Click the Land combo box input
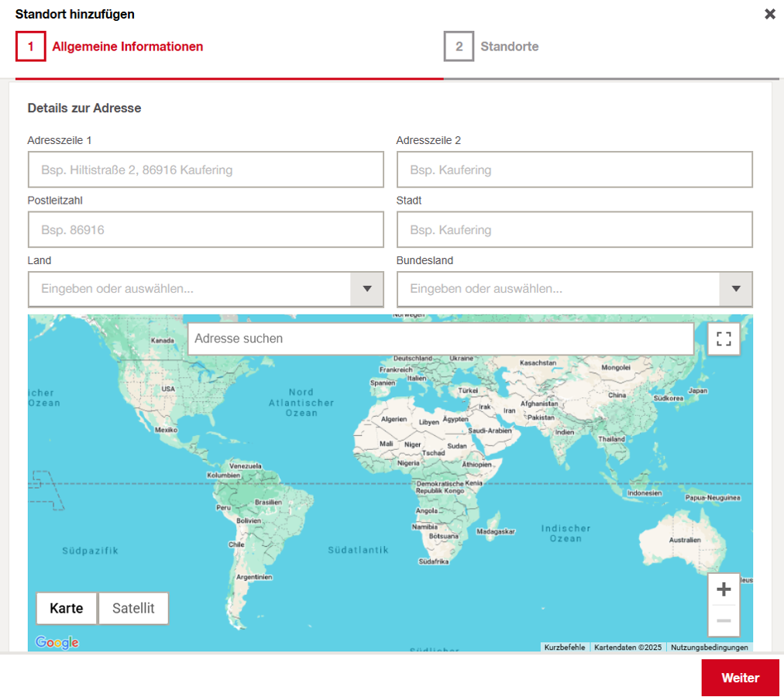Screen dimensions: 784x697 (x=190, y=289)
